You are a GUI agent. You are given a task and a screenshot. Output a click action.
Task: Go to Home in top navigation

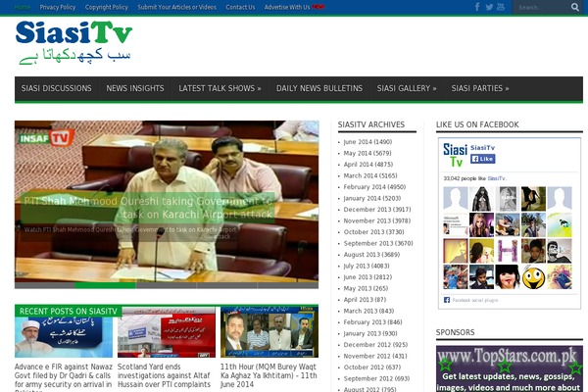23,7
